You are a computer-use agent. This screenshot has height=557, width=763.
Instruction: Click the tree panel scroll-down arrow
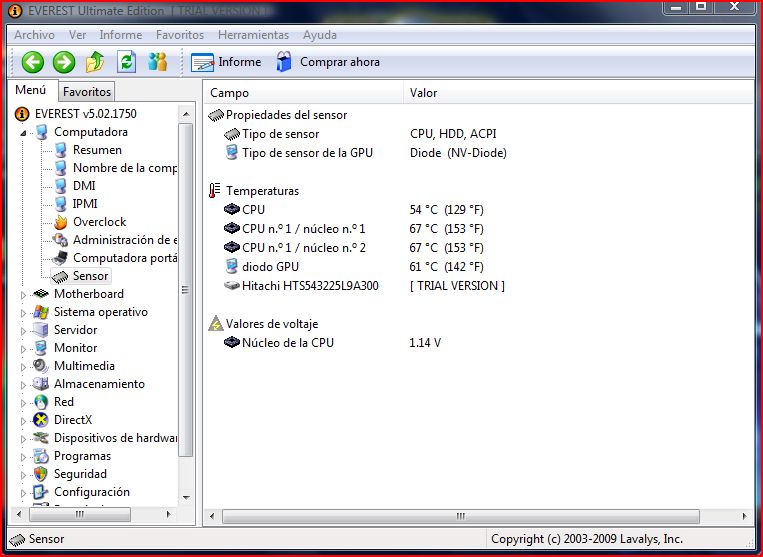coord(186,498)
